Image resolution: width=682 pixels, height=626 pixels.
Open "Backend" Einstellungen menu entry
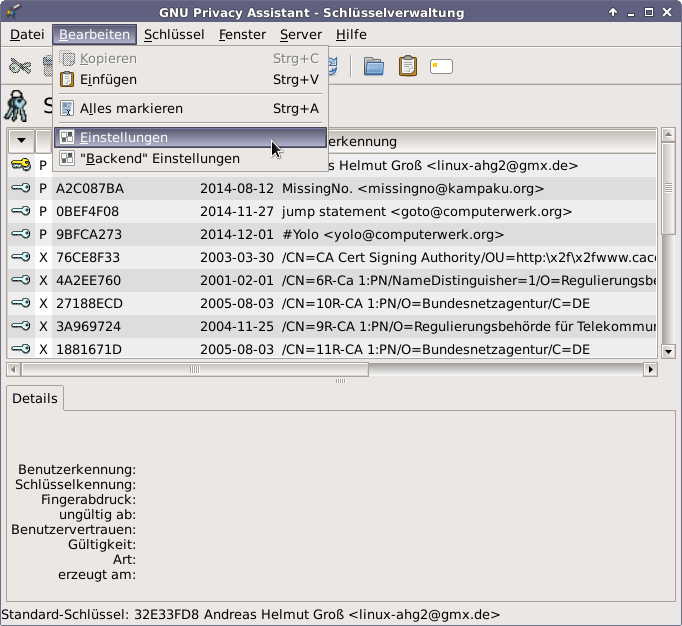point(190,158)
